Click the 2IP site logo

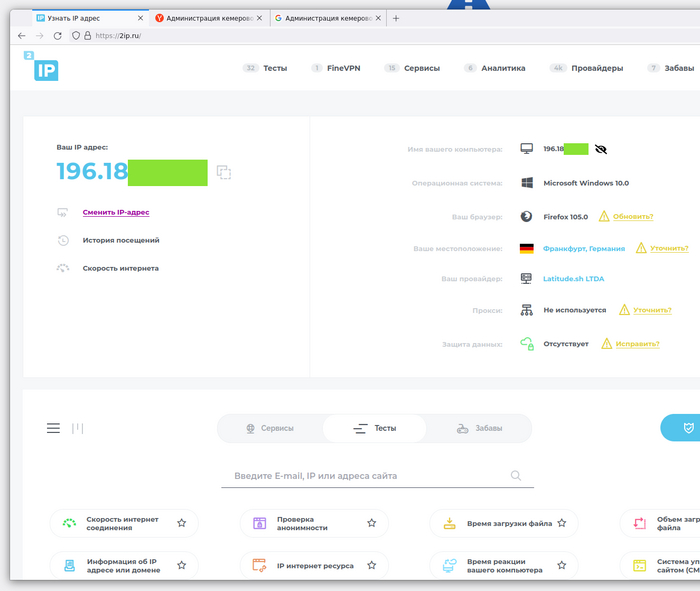coord(44,68)
